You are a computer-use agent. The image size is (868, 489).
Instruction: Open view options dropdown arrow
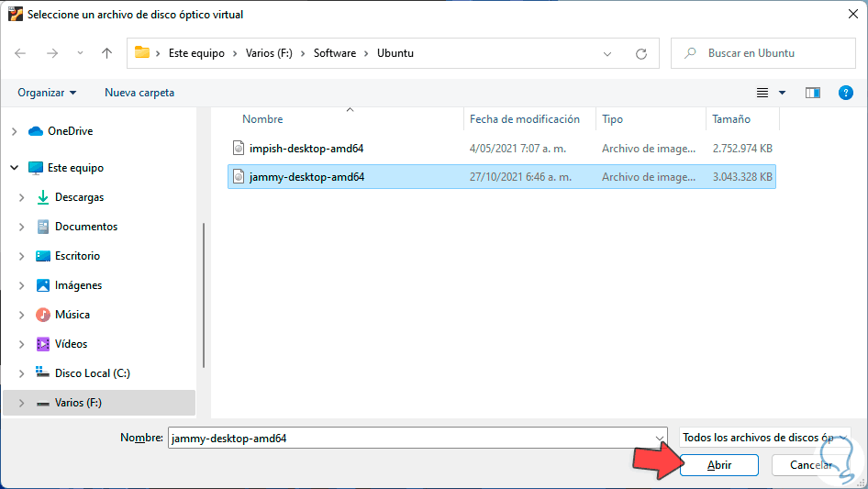click(782, 93)
